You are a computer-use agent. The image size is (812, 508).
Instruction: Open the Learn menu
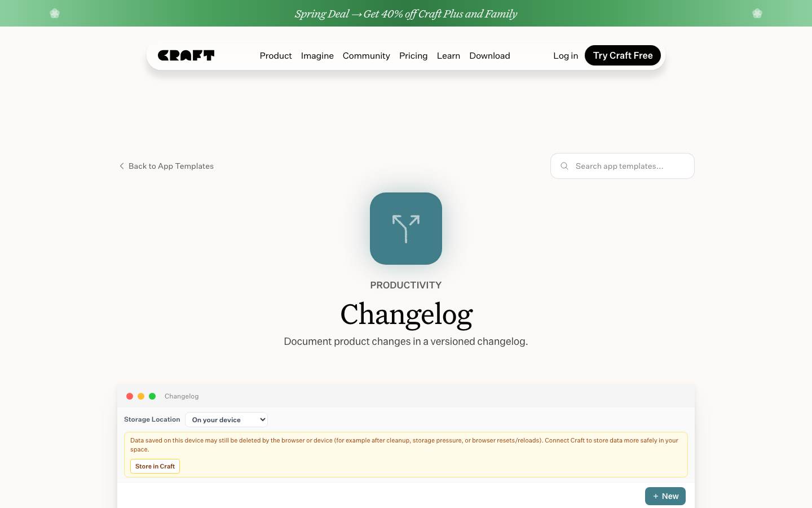pyautogui.click(x=448, y=55)
